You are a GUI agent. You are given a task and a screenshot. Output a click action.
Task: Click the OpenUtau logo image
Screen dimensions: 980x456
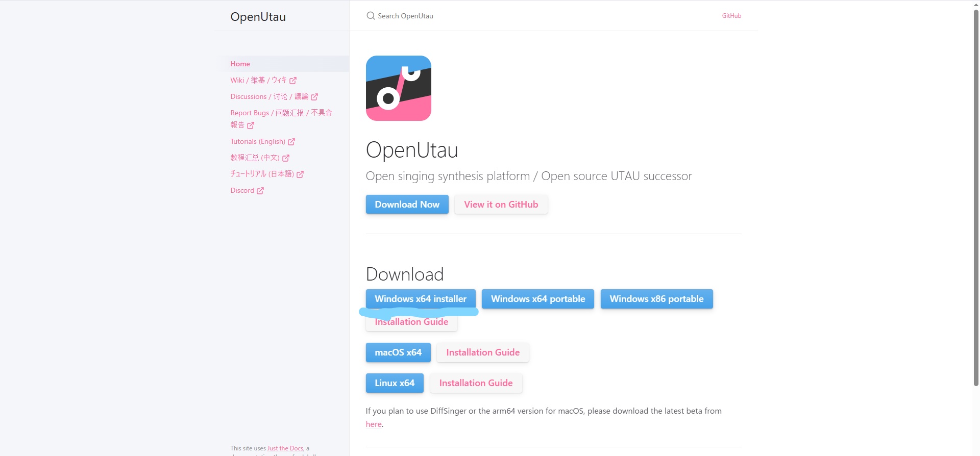pyautogui.click(x=398, y=88)
